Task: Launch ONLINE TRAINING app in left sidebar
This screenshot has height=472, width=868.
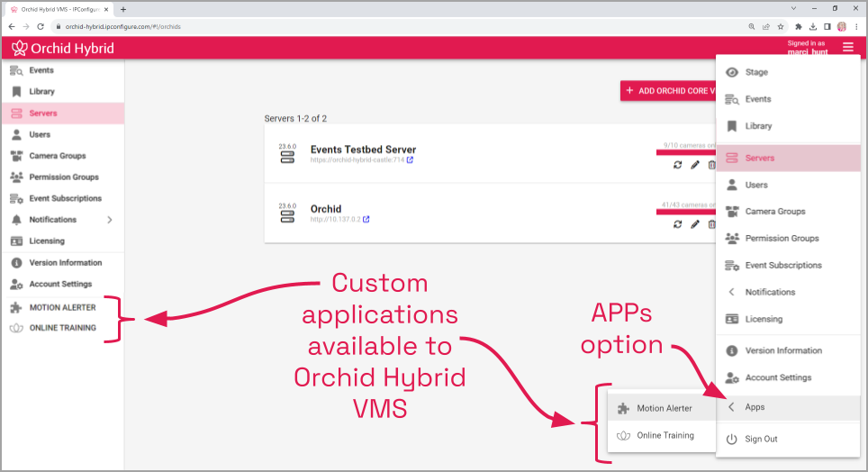Action: [62, 328]
